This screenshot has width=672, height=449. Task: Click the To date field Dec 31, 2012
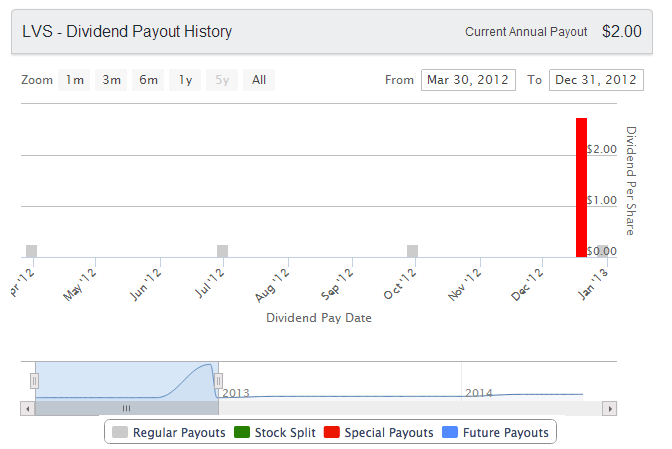point(596,80)
